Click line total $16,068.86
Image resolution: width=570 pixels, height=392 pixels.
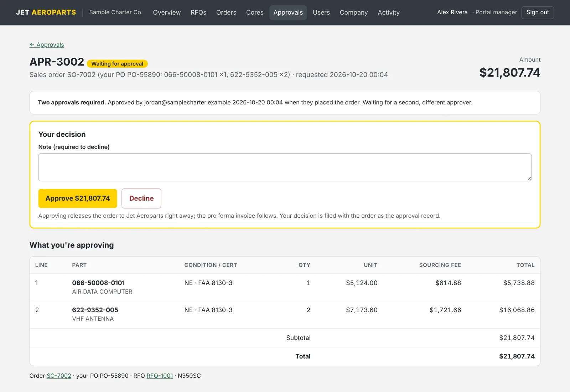(x=517, y=310)
